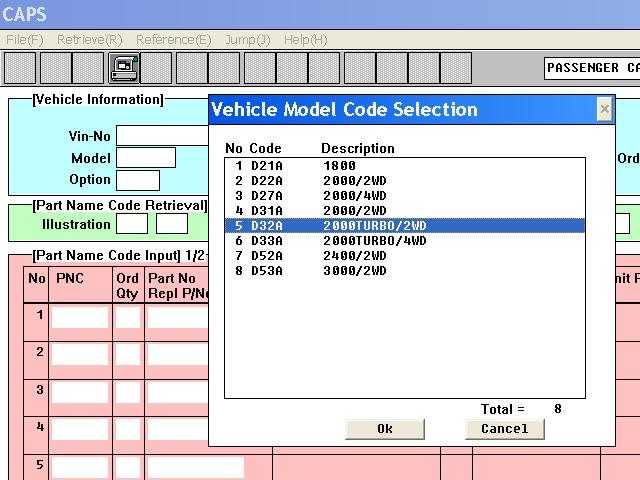Click the Code column header in dialog
This screenshot has width=640, height=480.
(x=265, y=148)
